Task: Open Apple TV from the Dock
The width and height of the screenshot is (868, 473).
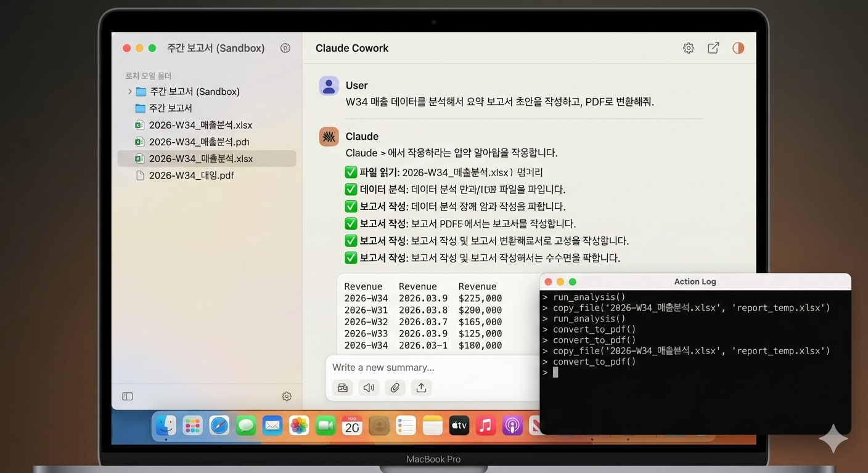Action: pos(459,426)
